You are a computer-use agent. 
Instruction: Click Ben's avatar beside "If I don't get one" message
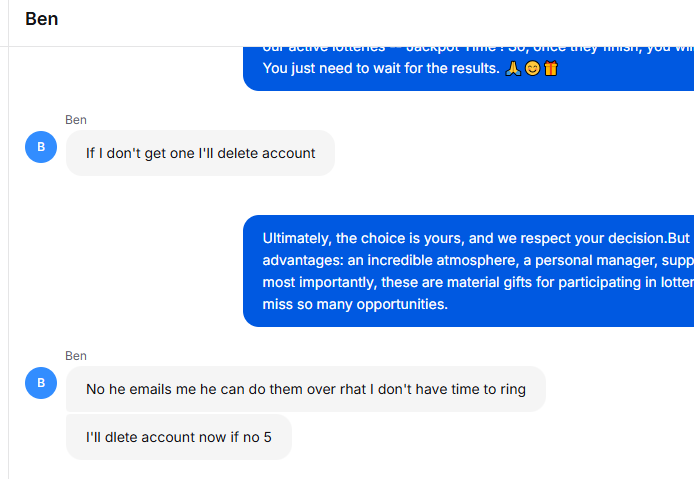pyautogui.click(x=41, y=147)
